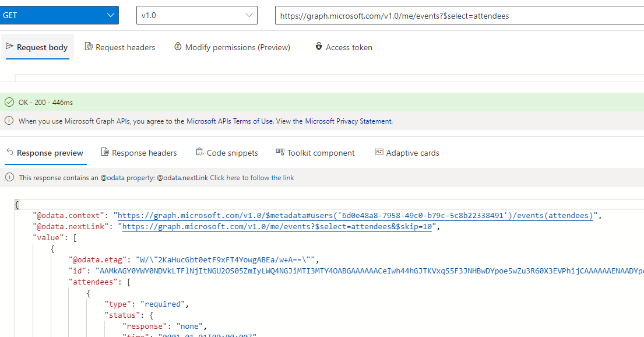The width and height of the screenshot is (644, 337).
Task: Open the Toolkit component tab
Action: click(x=315, y=153)
